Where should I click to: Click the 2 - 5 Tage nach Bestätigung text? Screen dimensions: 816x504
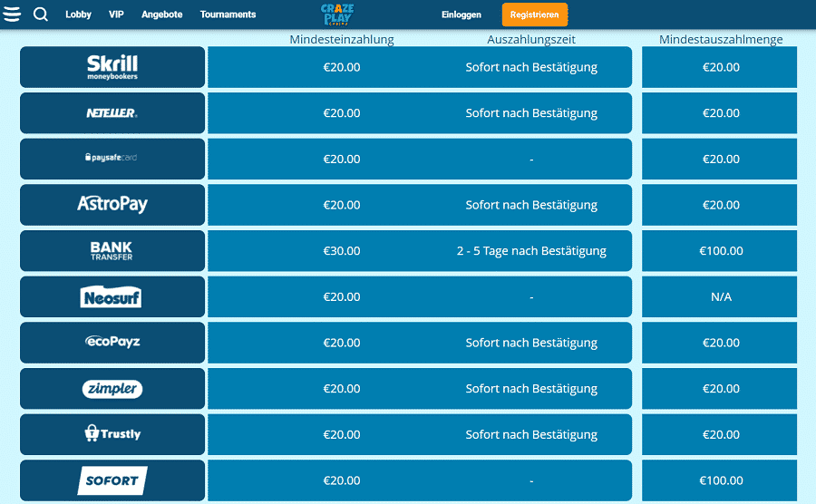(531, 251)
